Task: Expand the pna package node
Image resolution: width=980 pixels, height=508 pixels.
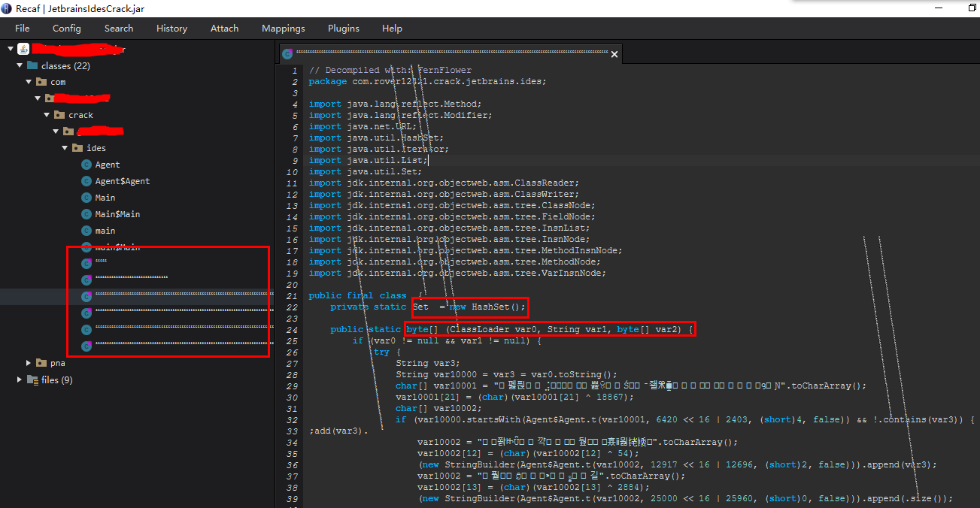Action: (29, 362)
